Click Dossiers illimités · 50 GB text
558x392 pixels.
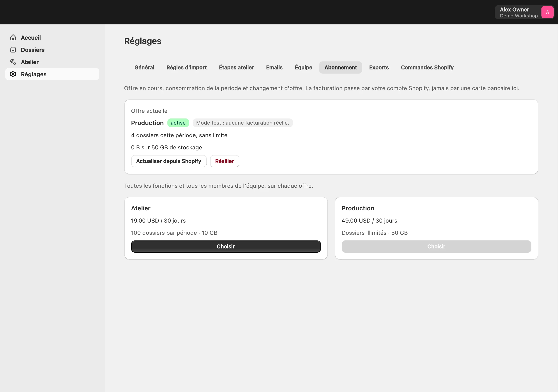374,233
